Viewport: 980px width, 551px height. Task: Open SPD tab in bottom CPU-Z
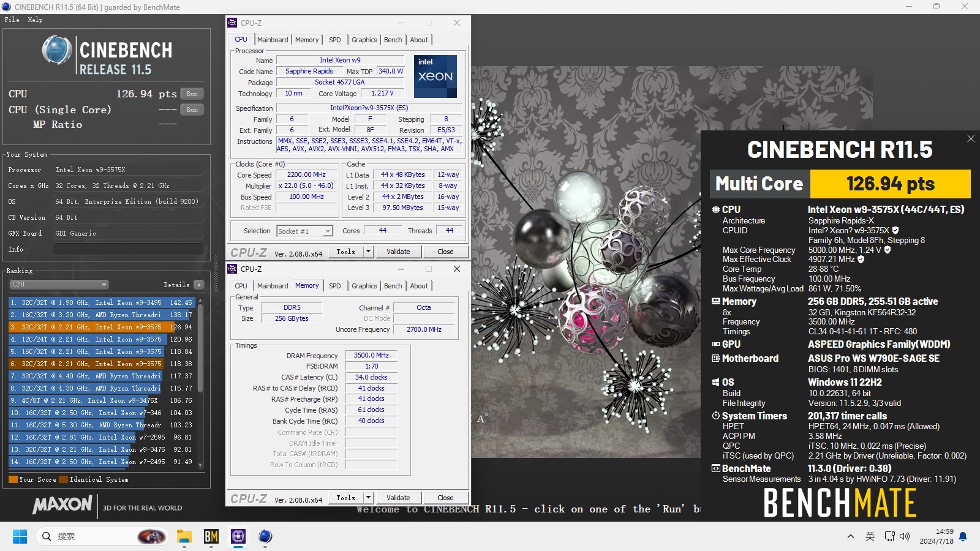pos(335,286)
